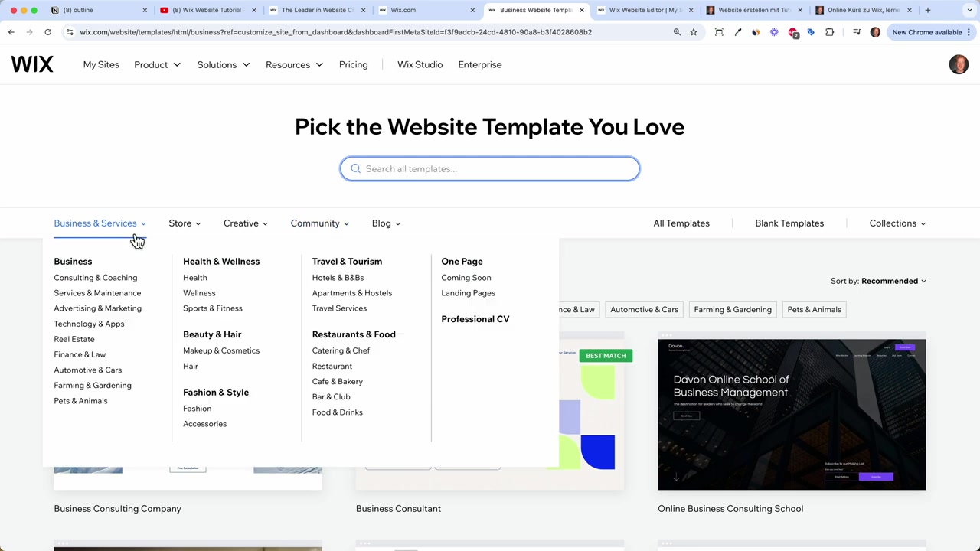Expand the Solutions dropdown in header
Image resolution: width=980 pixels, height=551 pixels.
224,64
